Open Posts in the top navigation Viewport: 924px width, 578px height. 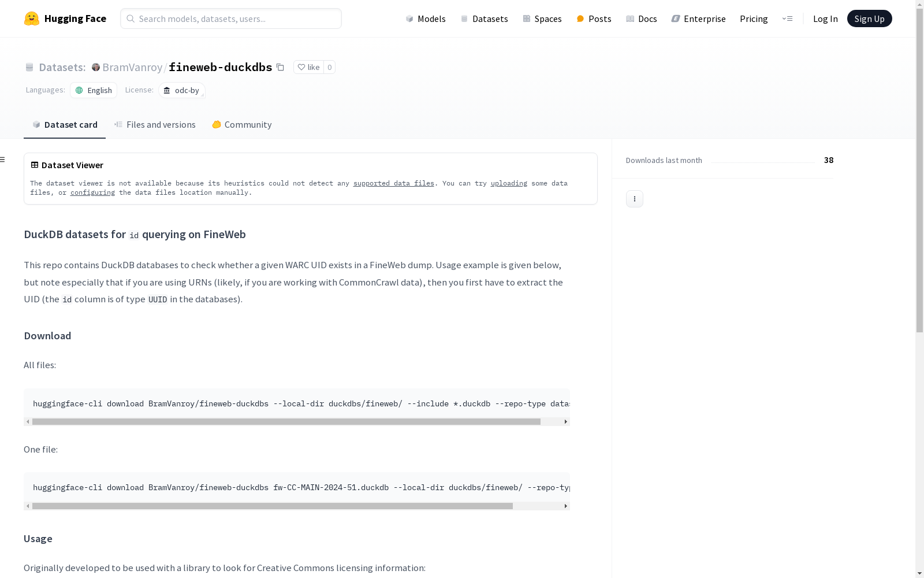tap(594, 18)
